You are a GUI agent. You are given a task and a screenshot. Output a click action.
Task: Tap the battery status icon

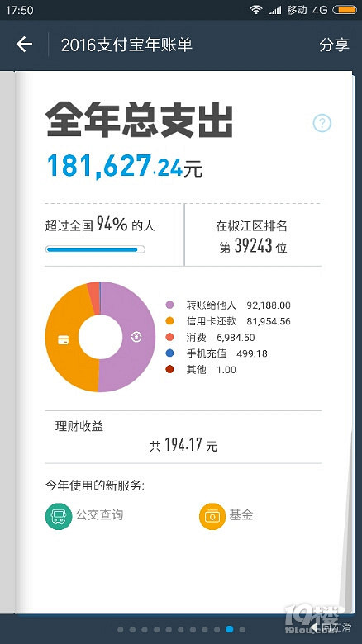(345, 10)
